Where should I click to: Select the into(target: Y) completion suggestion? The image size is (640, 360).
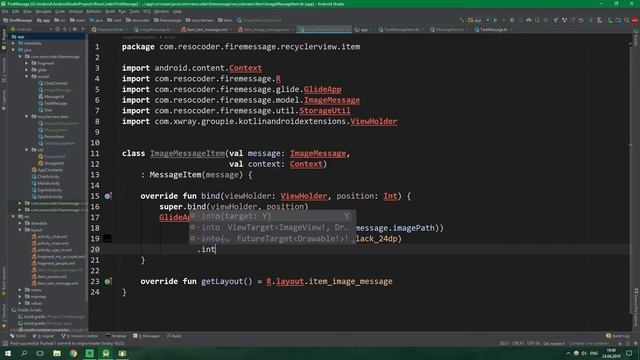pyautogui.click(x=272, y=216)
